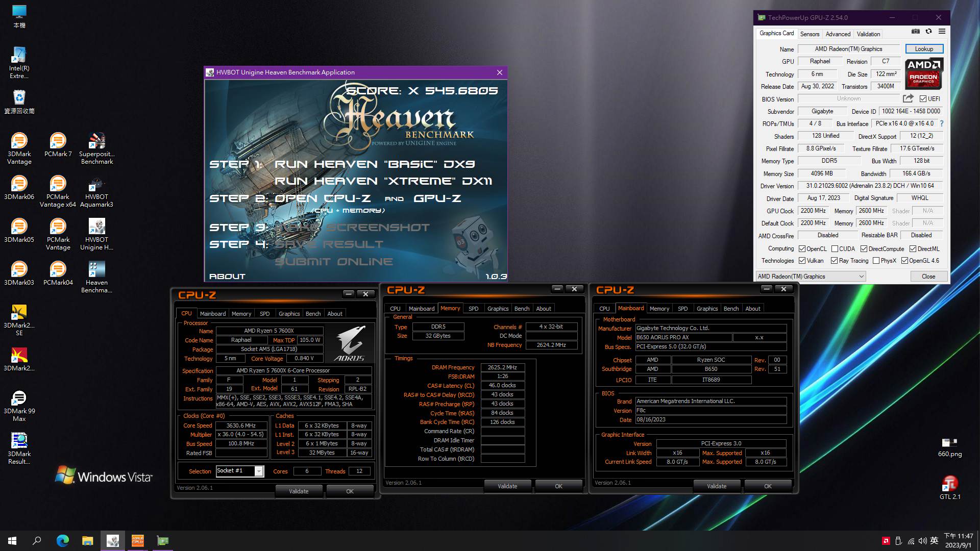Click the network icon in the system tray
980x551 pixels.
pos(911,541)
